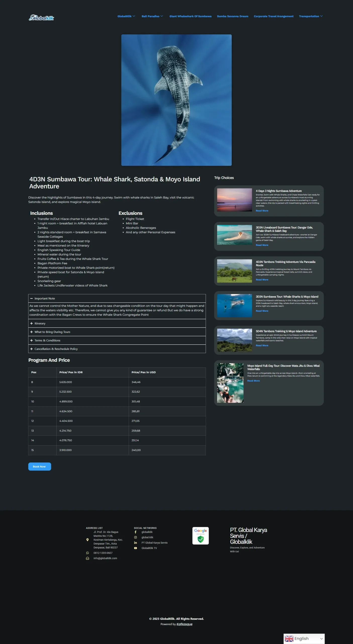The image size is (353, 644).
Task: Click the Moyo Island waterfall thumbnail
Action: 230,383
